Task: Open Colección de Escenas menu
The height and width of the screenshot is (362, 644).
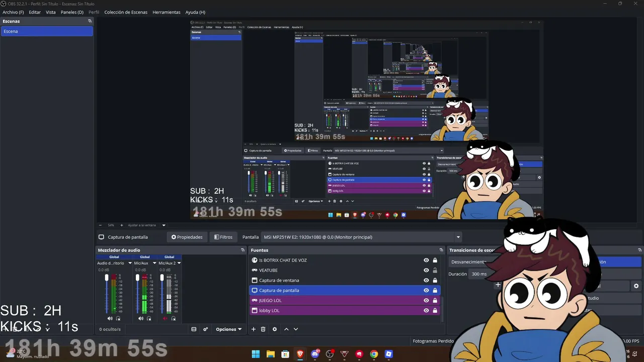Action: 126,12
